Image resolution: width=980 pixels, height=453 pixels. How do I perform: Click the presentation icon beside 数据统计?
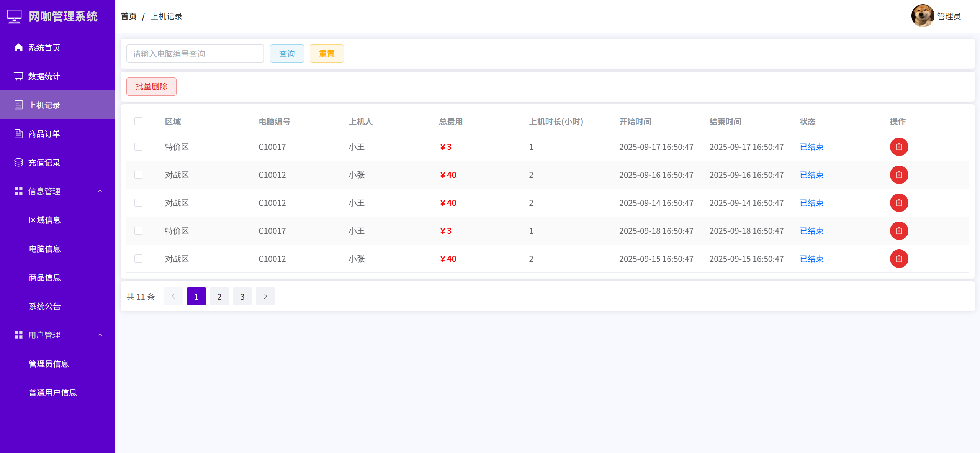tap(18, 76)
